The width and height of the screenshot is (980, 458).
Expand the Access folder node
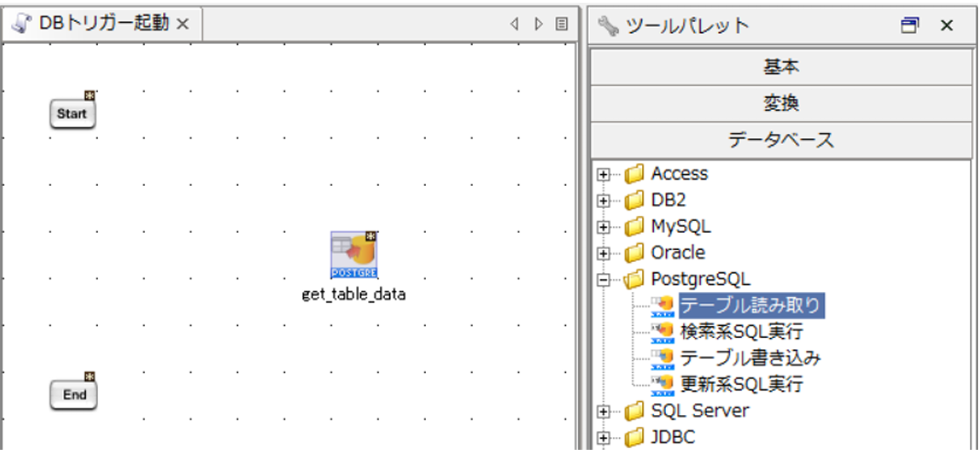pyautogui.click(x=604, y=174)
